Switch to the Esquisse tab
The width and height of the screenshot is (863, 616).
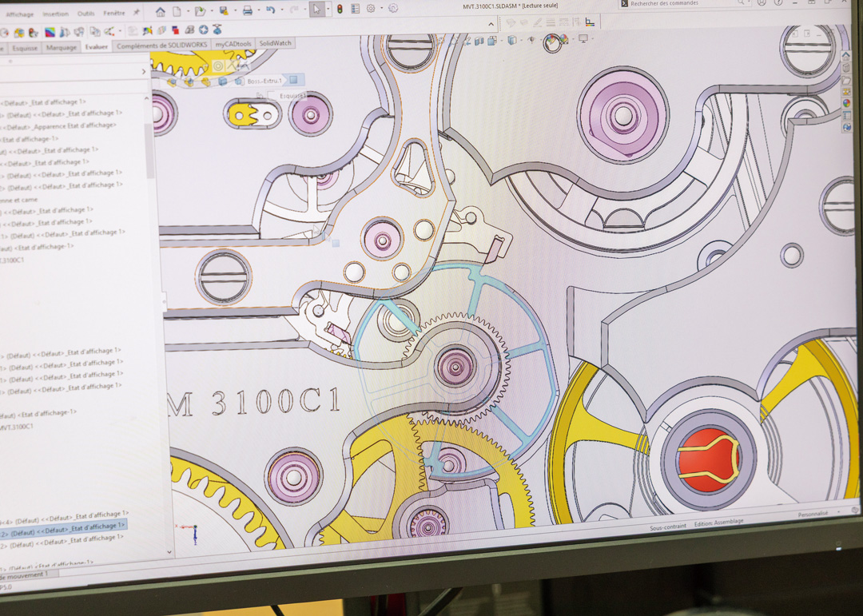pos(25,48)
